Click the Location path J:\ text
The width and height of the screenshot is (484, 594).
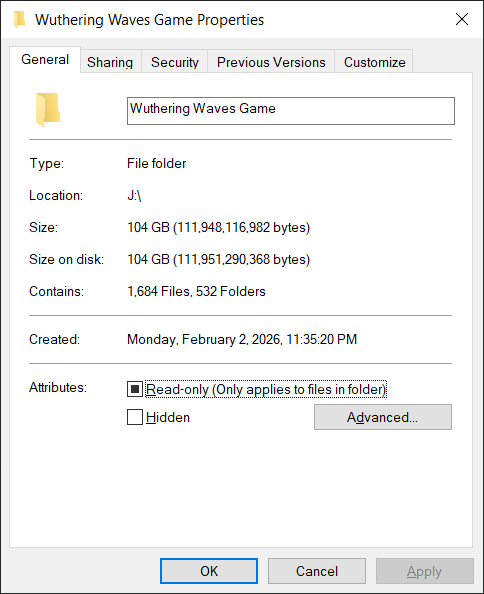point(134,195)
